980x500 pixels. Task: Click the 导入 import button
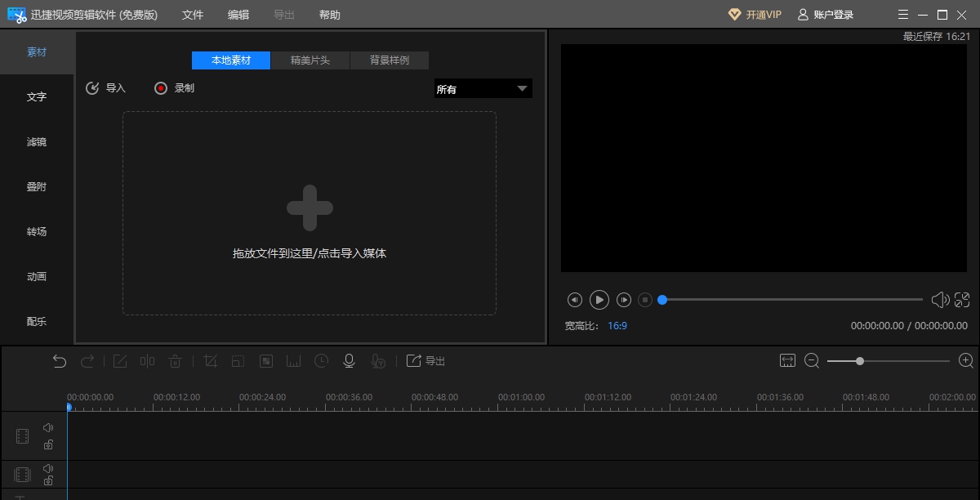pyautogui.click(x=105, y=87)
